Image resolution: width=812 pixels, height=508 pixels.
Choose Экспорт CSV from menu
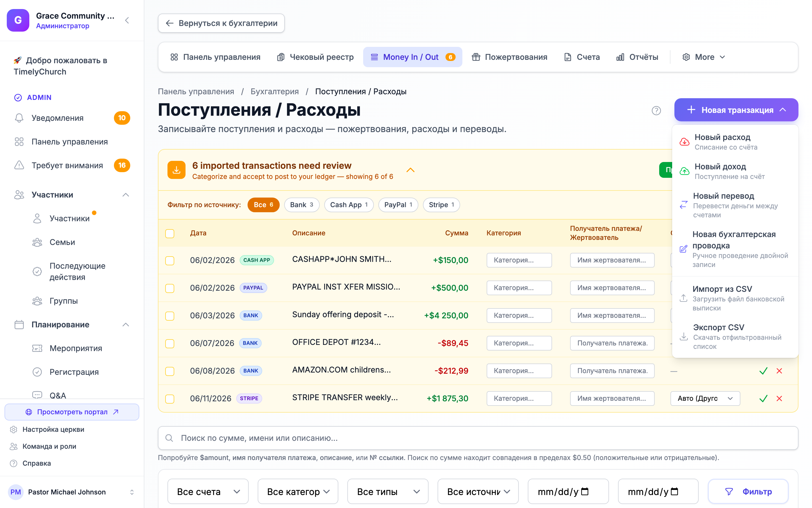click(735, 336)
